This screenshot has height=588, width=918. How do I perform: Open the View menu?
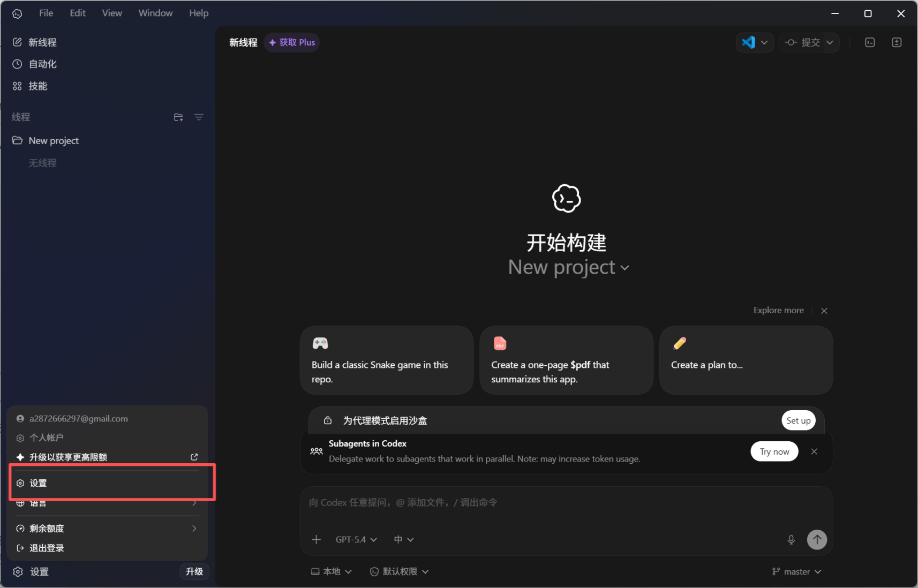pos(112,13)
